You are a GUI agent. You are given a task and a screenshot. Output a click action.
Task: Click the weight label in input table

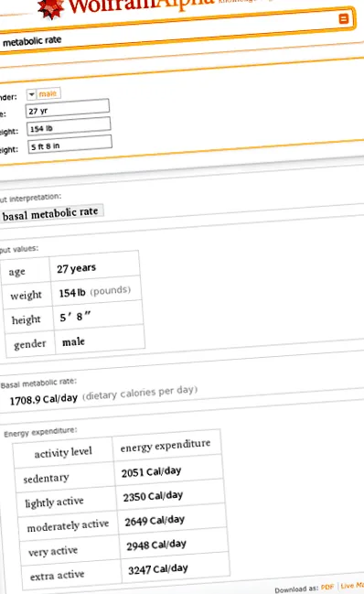click(27, 295)
